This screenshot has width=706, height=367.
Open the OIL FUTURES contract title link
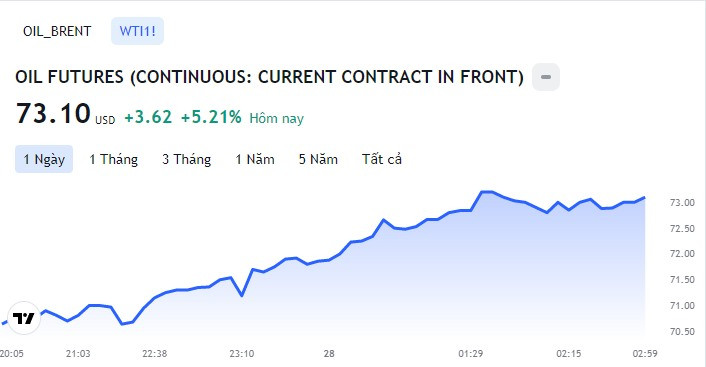tap(269, 77)
